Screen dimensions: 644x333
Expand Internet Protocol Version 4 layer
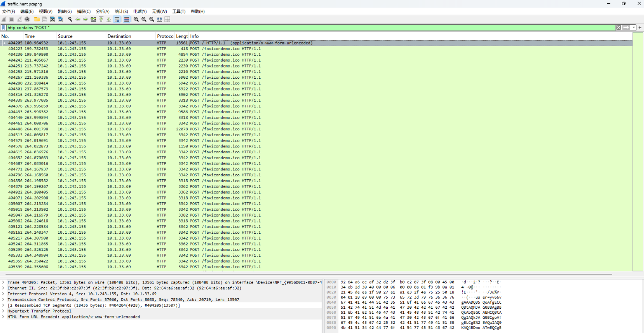(x=3, y=294)
